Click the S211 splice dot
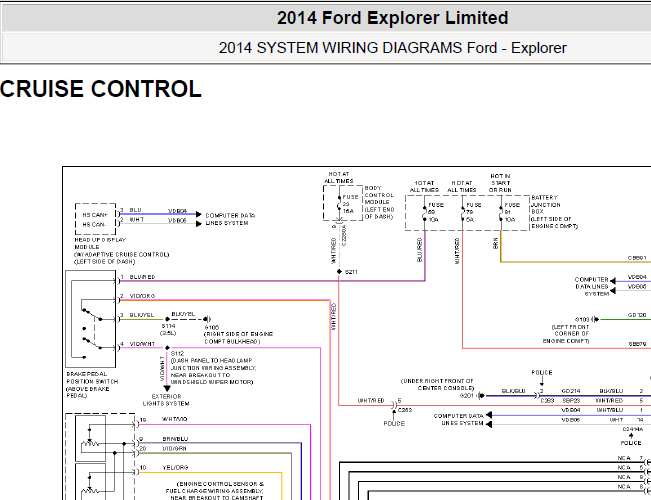The width and height of the screenshot is (651, 500). pyautogui.click(x=339, y=272)
